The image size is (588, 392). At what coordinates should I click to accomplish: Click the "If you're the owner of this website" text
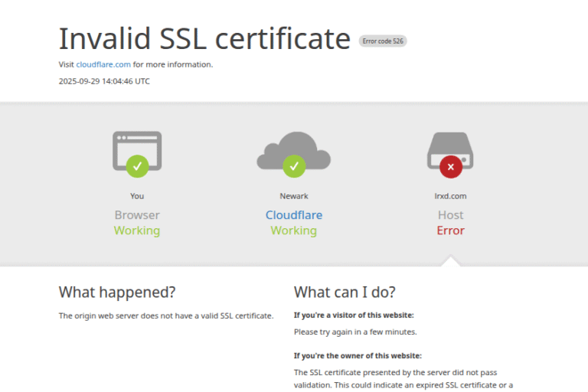pos(358,355)
